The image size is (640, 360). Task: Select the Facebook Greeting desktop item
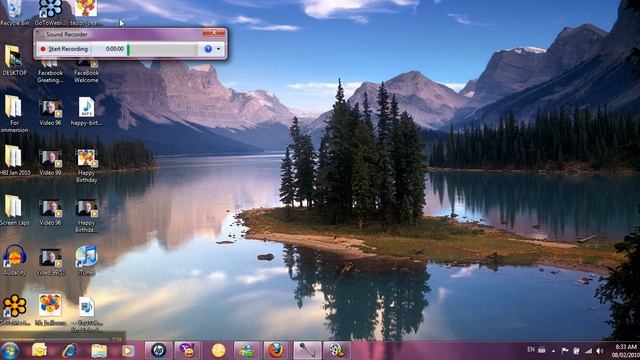tap(50, 71)
